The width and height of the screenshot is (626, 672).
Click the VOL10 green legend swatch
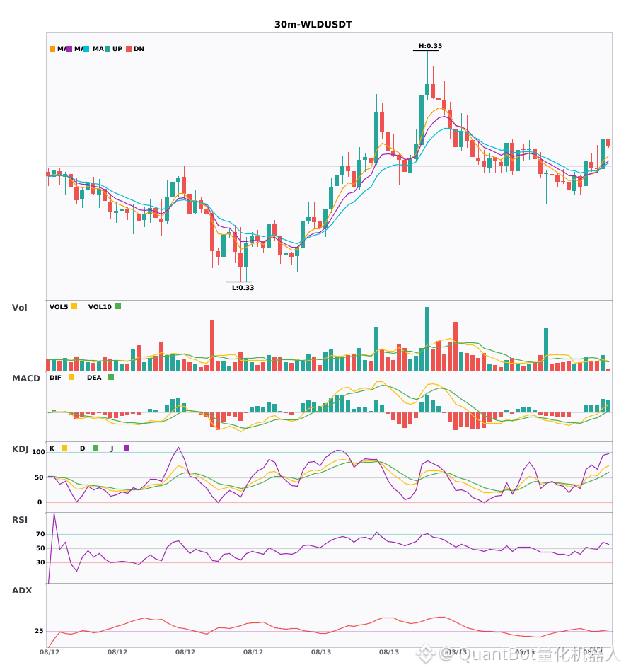(118, 306)
